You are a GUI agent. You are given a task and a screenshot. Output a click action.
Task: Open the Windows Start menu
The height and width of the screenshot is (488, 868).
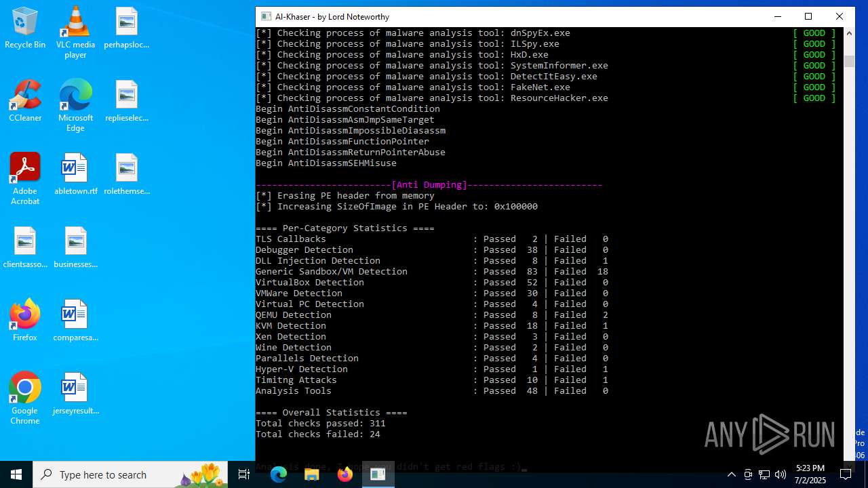[x=16, y=474]
